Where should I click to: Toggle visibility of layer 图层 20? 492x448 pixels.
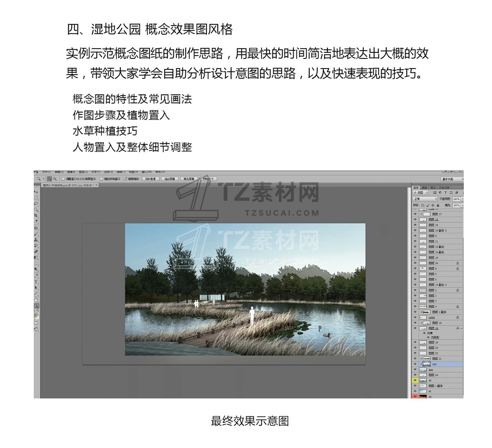point(415,263)
